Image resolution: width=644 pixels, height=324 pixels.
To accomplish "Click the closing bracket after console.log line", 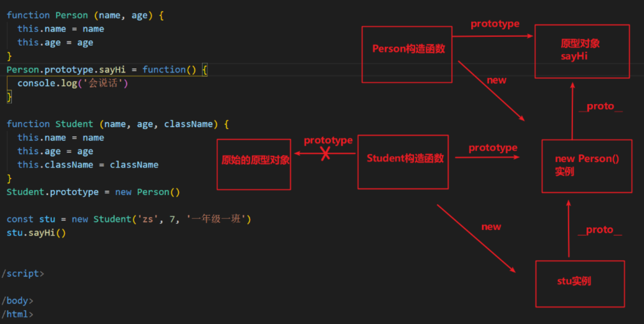I will point(9,97).
